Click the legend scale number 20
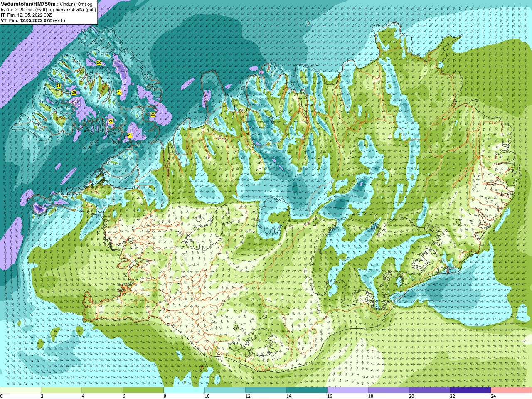The width and height of the screenshot is (532, 399). click(x=412, y=396)
